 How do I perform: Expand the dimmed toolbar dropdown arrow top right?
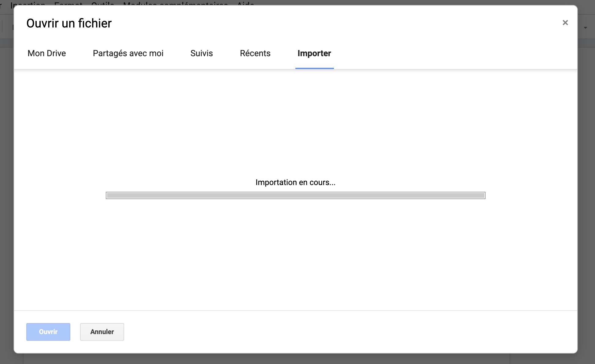click(x=586, y=28)
